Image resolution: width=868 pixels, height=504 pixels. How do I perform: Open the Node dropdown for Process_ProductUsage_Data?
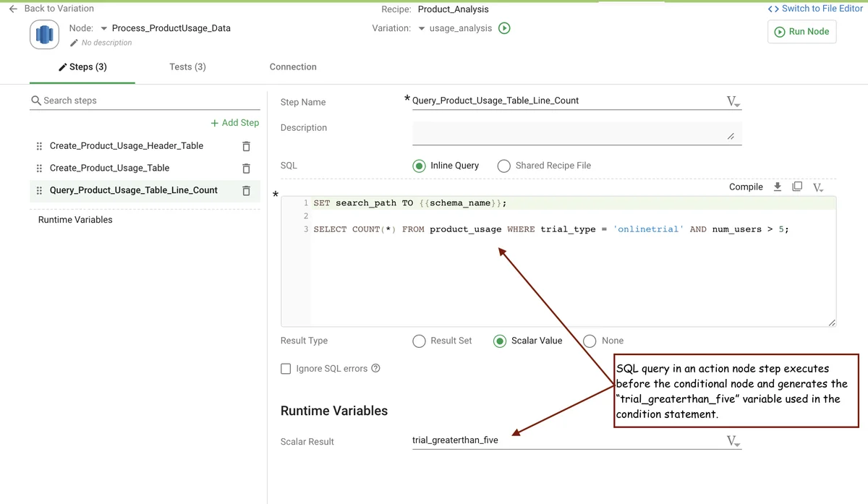103,28
